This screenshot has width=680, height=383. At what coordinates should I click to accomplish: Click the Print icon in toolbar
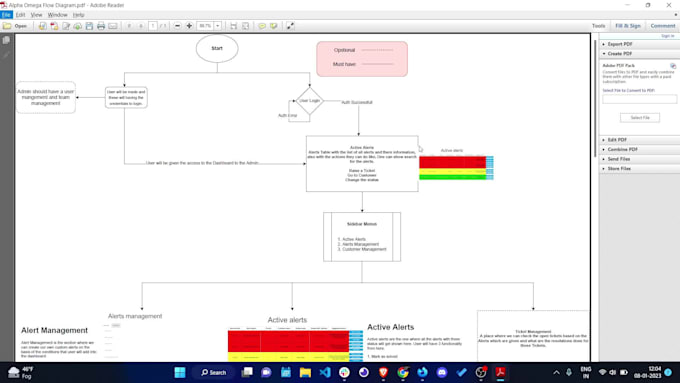101,26
